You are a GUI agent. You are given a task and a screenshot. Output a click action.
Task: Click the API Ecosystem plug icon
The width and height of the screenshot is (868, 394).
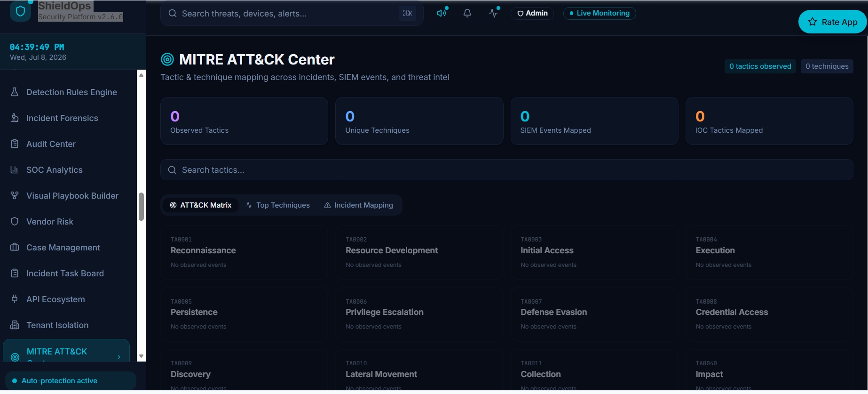point(15,299)
